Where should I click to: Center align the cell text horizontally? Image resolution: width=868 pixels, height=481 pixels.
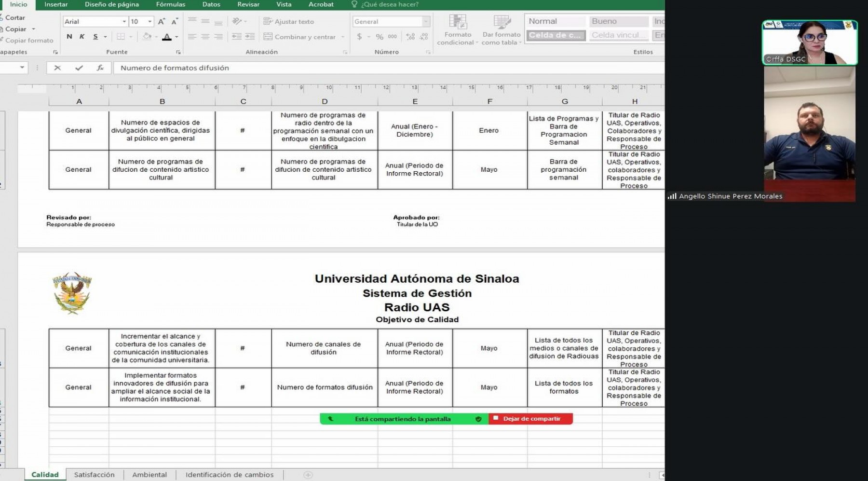[x=205, y=37]
